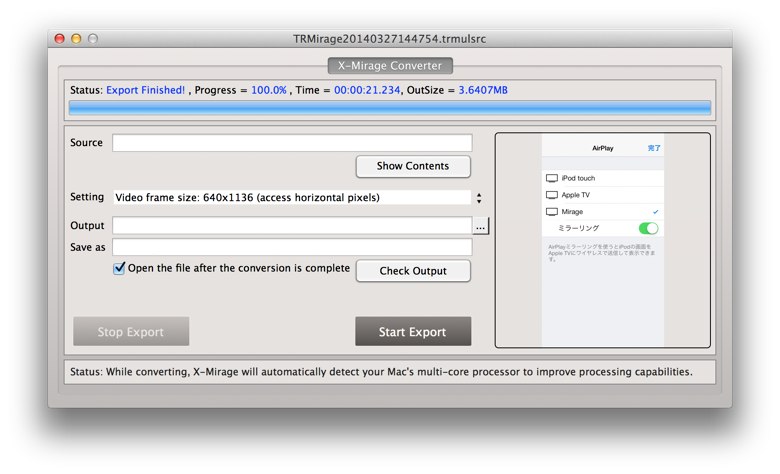Minimize the window with yellow button
The width and height of the screenshot is (780, 474).
pos(76,39)
